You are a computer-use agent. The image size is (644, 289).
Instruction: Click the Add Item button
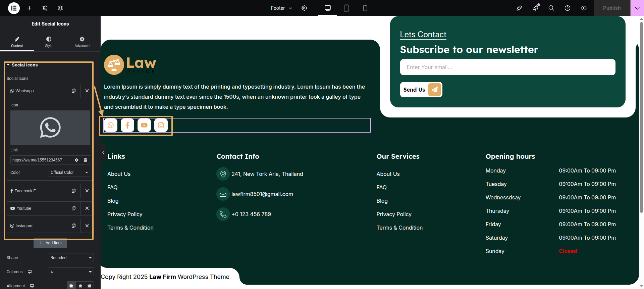pos(50,243)
